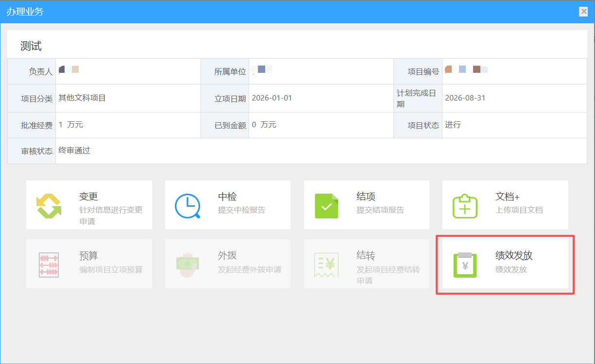Click the 所属单位 field label

click(x=230, y=72)
